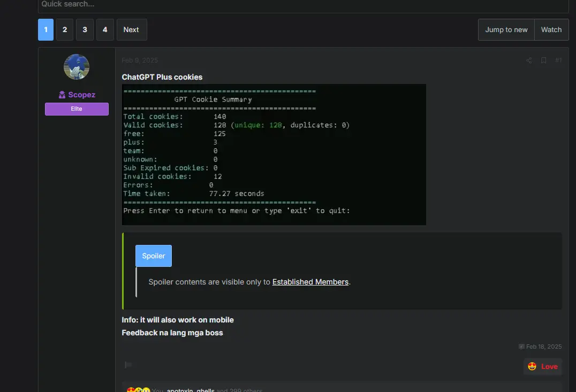The width and height of the screenshot is (576, 392).
Task: Click the Feb 9, 2025 post date
Action: (x=140, y=60)
